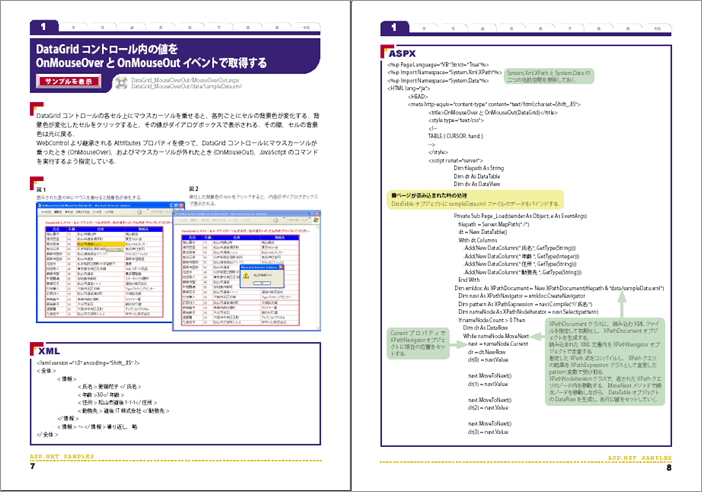The width and height of the screenshot is (702, 492).
Task: Click the yellow ページが読み込まれた時の処理 note box
Action: coord(475,200)
